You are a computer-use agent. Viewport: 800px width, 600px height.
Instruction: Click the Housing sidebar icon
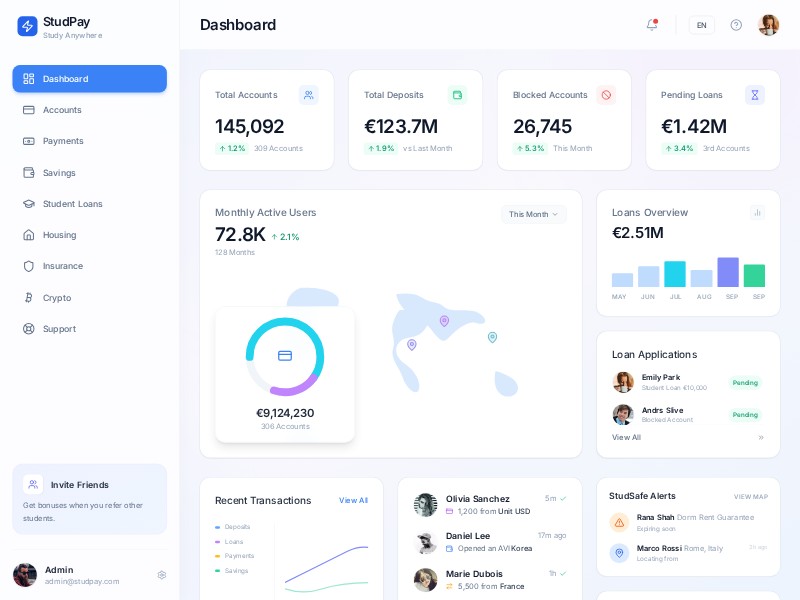(x=31, y=235)
